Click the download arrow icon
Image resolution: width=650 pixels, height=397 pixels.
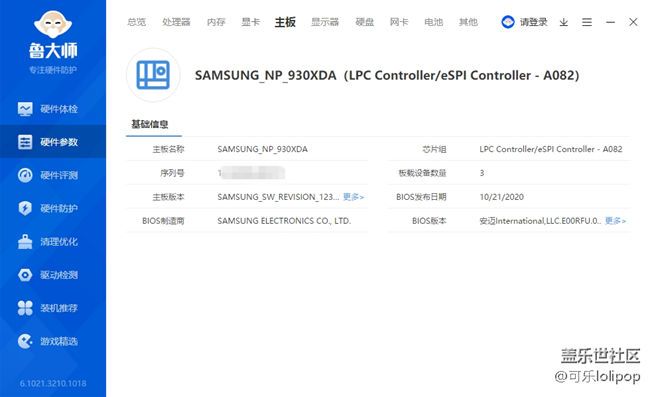click(563, 22)
